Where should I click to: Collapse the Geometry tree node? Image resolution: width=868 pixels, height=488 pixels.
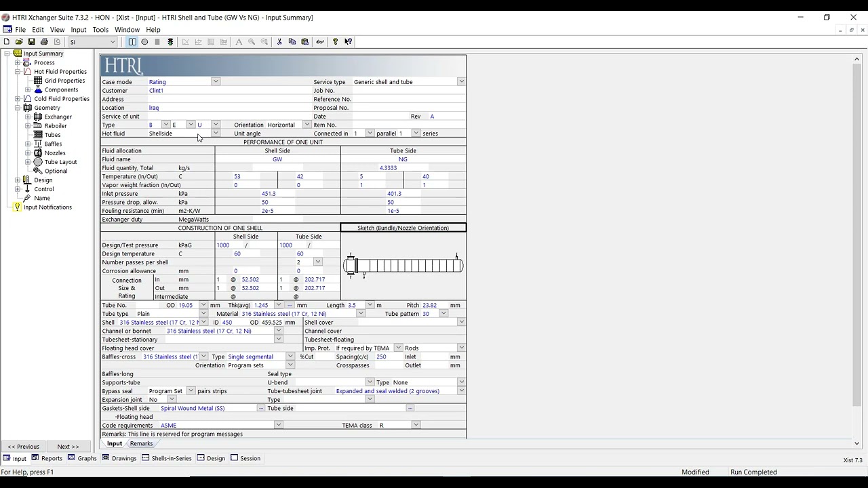17,108
